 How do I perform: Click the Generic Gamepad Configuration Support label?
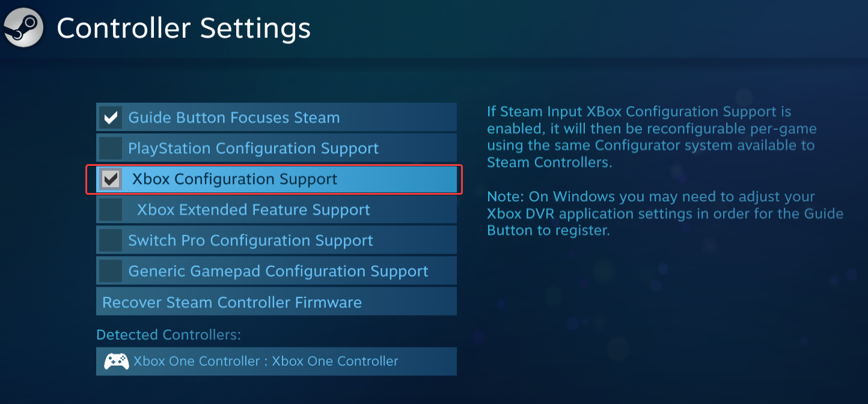tap(278, 271)
